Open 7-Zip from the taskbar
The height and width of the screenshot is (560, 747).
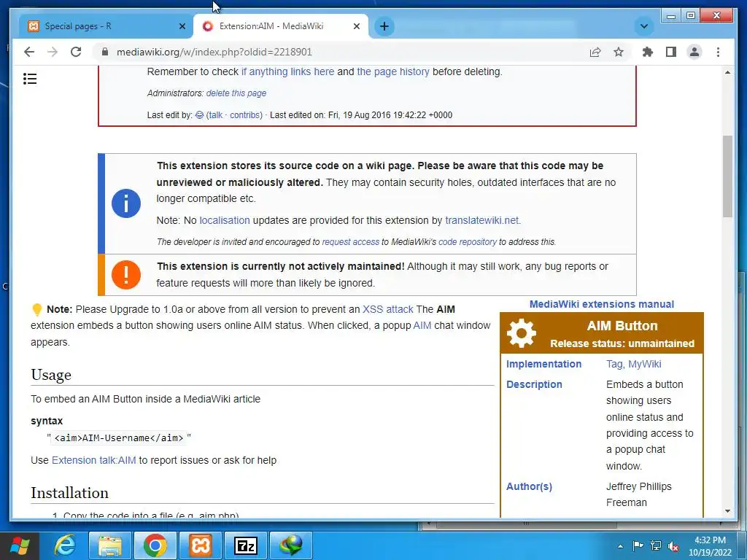(x=246, y=545)
